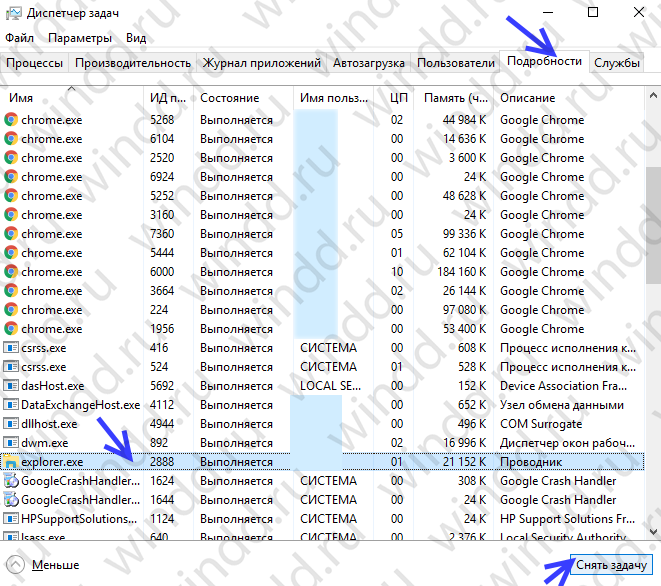661x586 pixels.
Task: Click the scroll up arrow of process list
Action: point(653,96)
